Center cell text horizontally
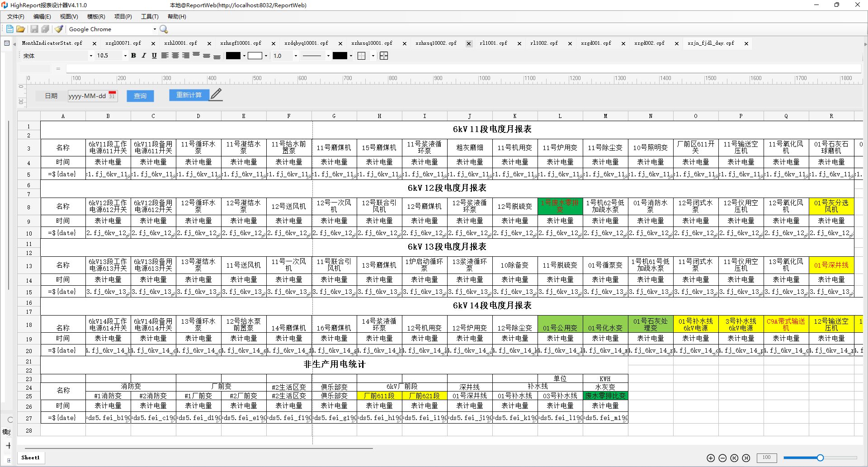Image resolution: width=868 pixels, height=467 pixels. pos(175,56)
